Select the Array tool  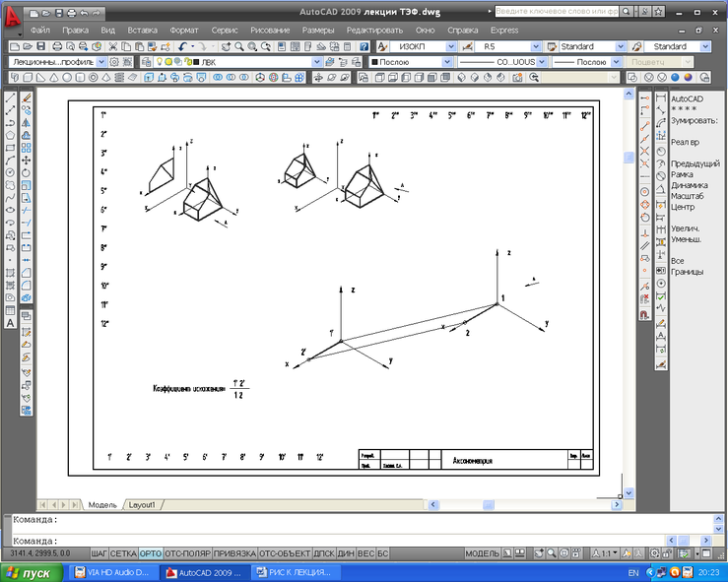(26, 148)
